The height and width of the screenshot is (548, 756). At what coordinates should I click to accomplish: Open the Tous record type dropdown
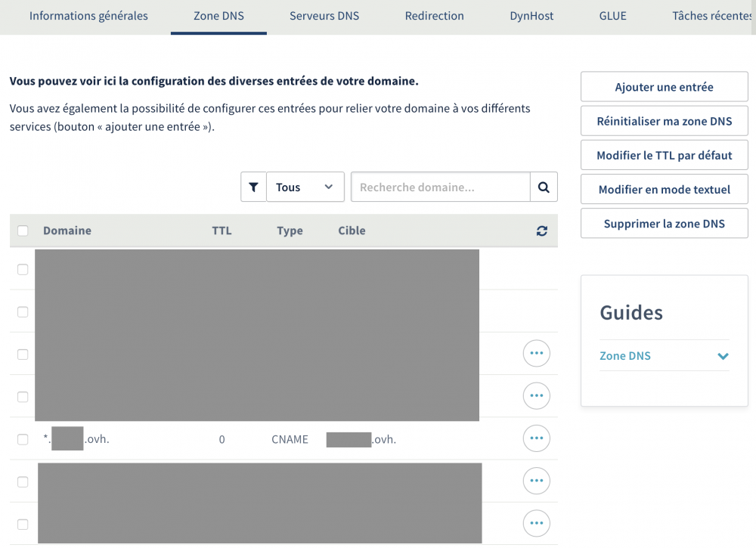coord(305,187)
